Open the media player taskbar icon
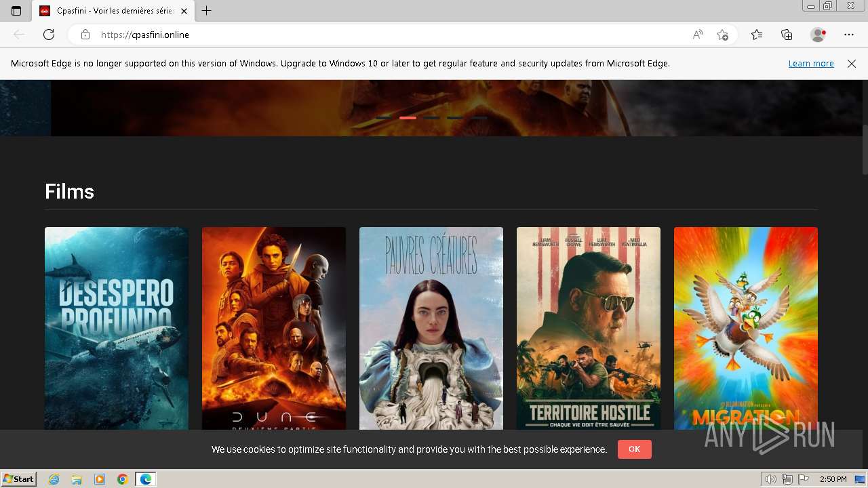 [x=100, y=479]
